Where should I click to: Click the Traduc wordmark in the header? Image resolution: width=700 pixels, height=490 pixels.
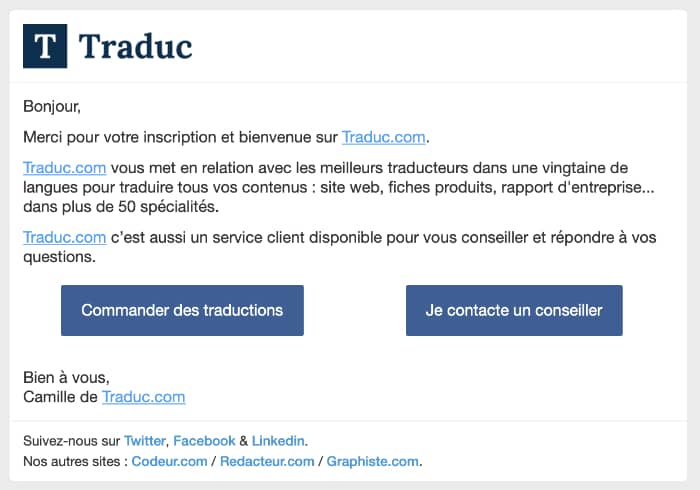point(135,46)
